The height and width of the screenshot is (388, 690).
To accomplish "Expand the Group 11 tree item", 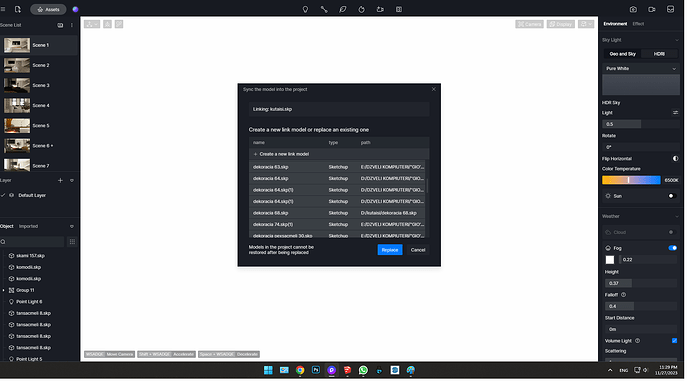I will tap(4, 290).
